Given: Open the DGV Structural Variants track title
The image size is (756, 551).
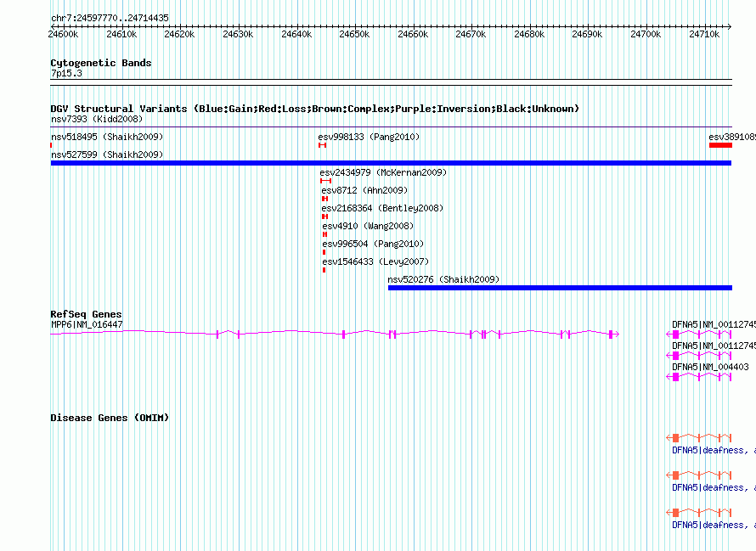Looking at the screenshot, I should pyautogui.click(x=314, y=109).
